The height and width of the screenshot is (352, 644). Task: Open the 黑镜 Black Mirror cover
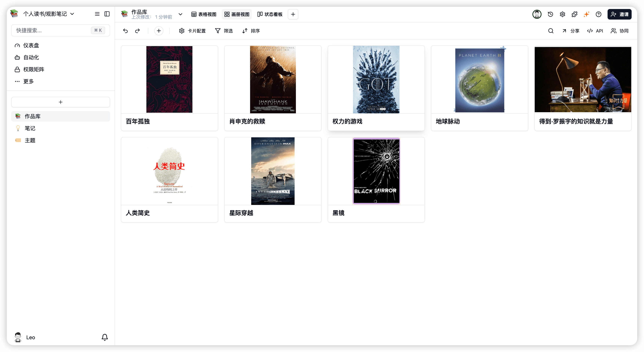[376, 171]
